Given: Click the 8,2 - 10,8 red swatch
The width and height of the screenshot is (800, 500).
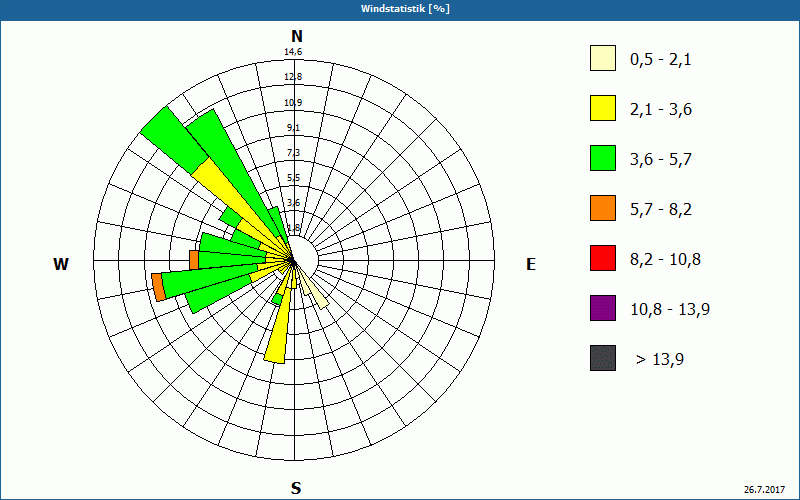Looking at the screenshot, I should 603,258.
